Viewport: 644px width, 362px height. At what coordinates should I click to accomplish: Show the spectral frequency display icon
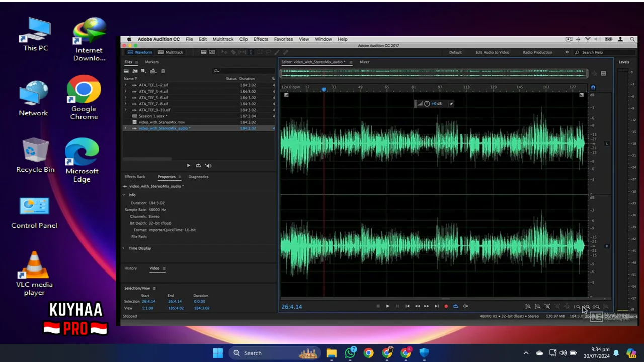[204, 52]
